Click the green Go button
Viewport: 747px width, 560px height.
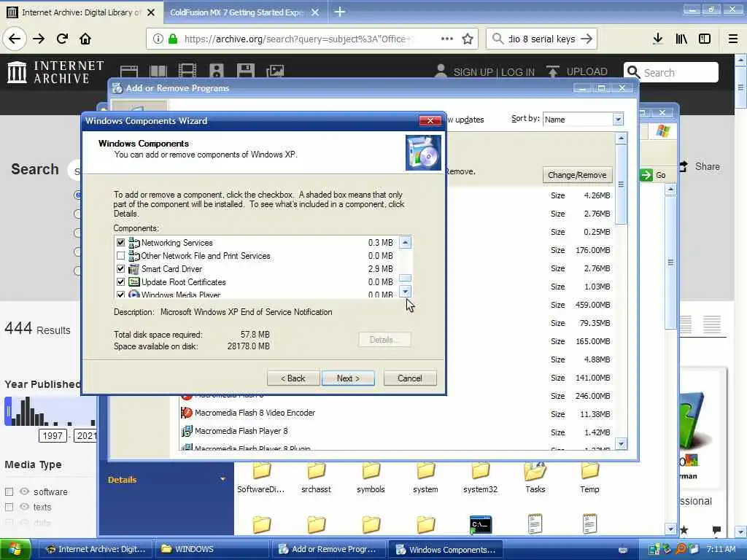point(654,175)
